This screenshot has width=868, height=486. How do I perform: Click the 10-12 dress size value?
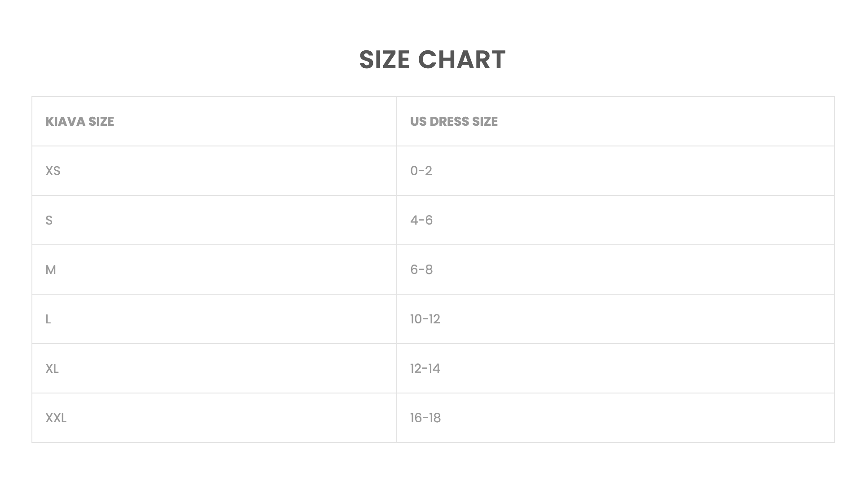425,319
